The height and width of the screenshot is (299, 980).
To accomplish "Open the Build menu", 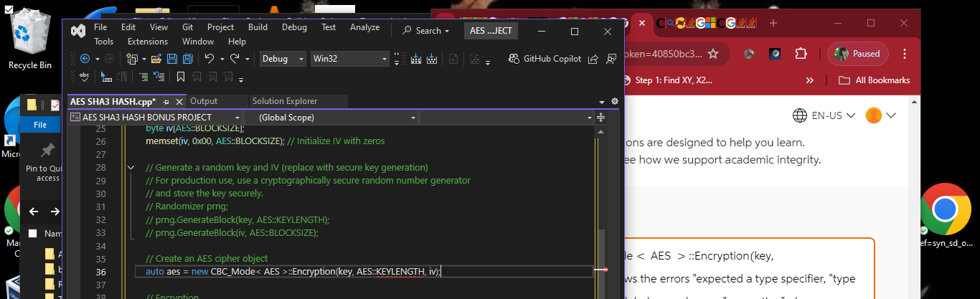I will pyautogui.click(x=258, y=27).
